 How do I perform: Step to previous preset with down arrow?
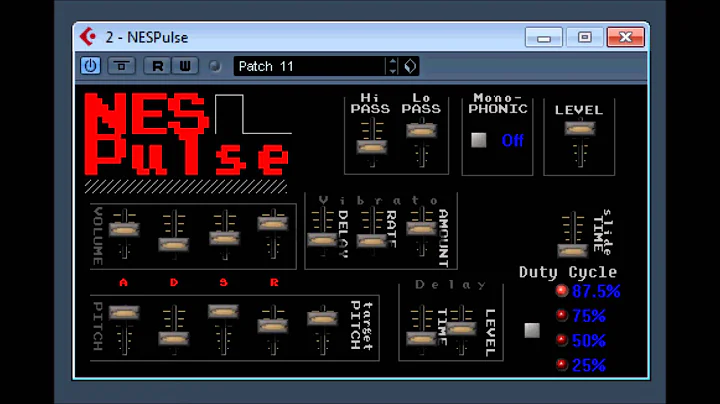(393, 71)
